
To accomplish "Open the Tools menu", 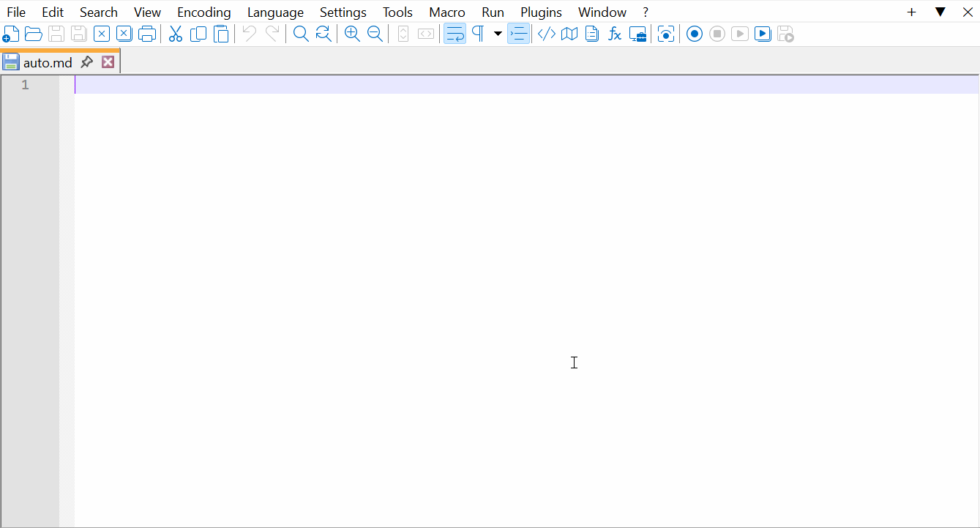I will coord(397,12).
